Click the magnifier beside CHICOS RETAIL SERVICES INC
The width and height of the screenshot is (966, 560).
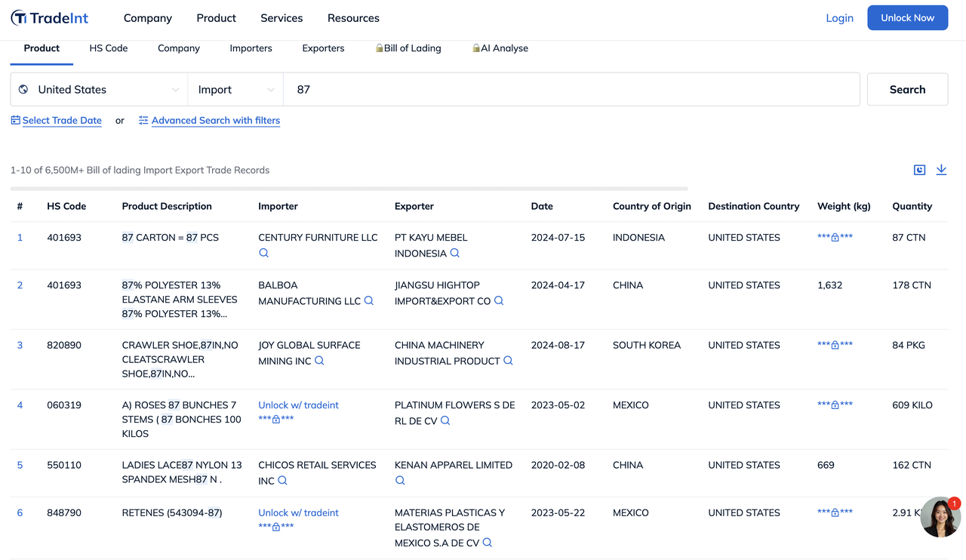[282, 481]
